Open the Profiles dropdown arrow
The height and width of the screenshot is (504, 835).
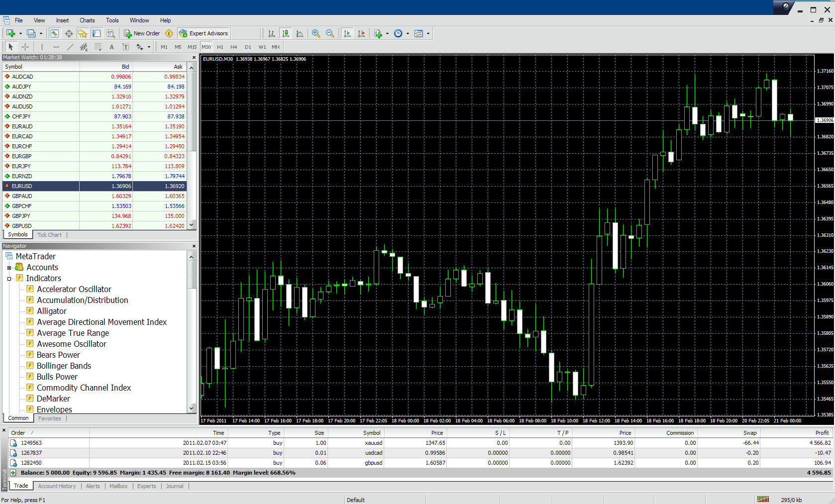point(41,34)
